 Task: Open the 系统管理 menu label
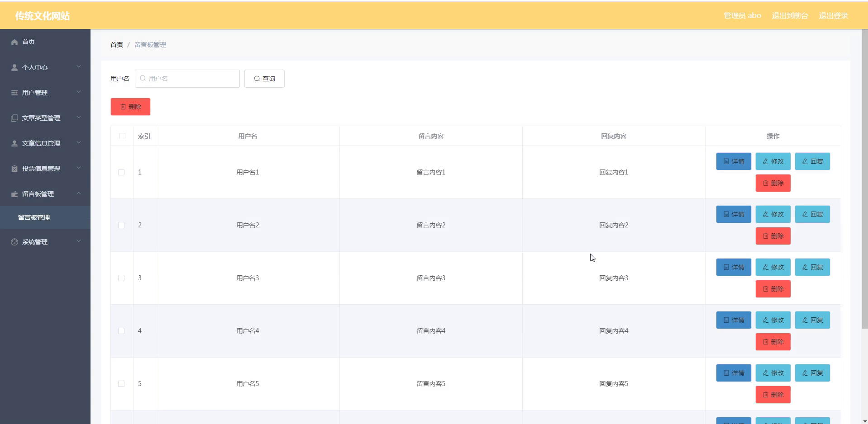pyautogui.click(x=35, y=242)
